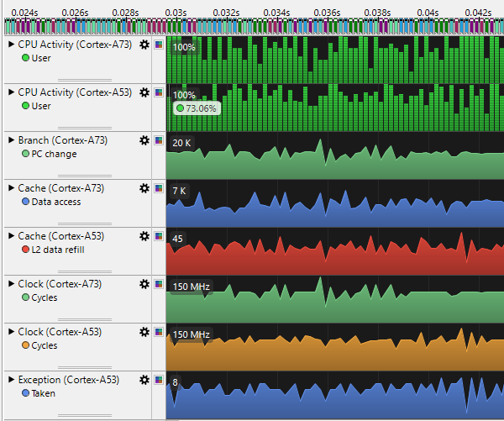This screenshot has height=421, width=504.
Task: Click chart type icon on Branch (Cortex-A73) row
Action: [x=158, y=140]
